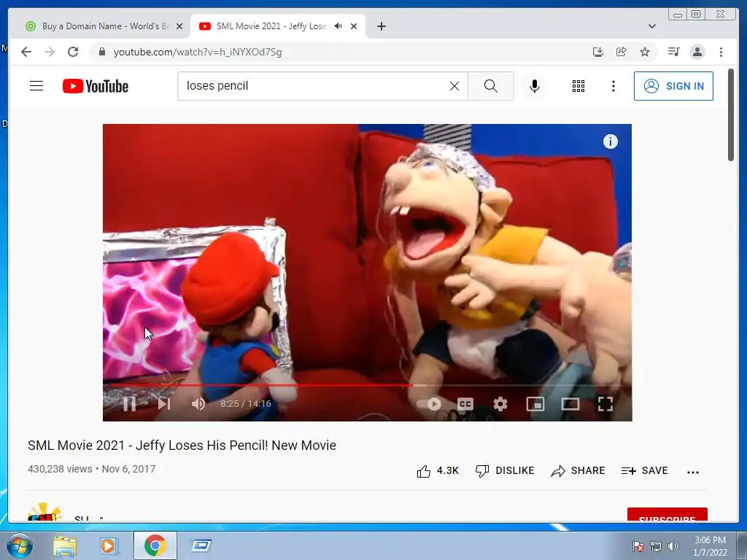Image resolution: width=747 pixels, height=560 pixels.
Task: Open more actions ellipsis under video
Action: [693, 472]
